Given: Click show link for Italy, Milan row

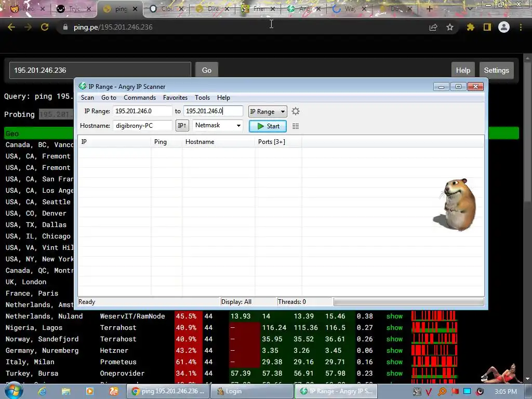Looking at the screenshot, I should pos(394,362).
